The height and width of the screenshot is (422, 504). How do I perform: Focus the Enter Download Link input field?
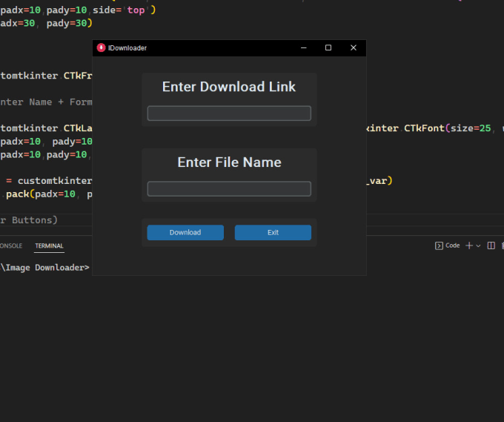coord(229,113)
